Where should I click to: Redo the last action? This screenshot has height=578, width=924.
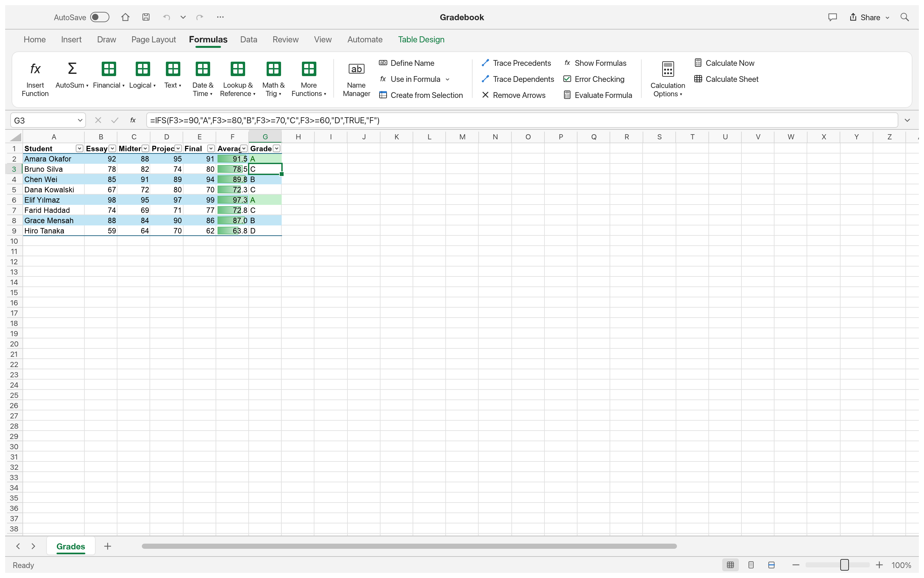tap(200, 17)
